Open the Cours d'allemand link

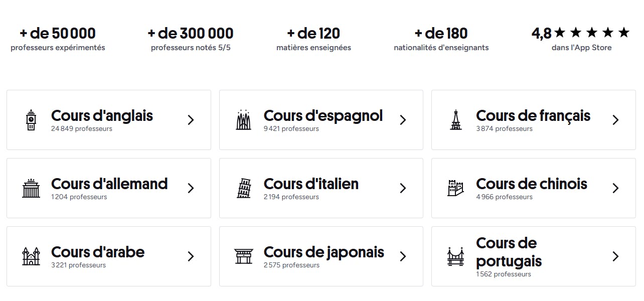pos(109,184)
